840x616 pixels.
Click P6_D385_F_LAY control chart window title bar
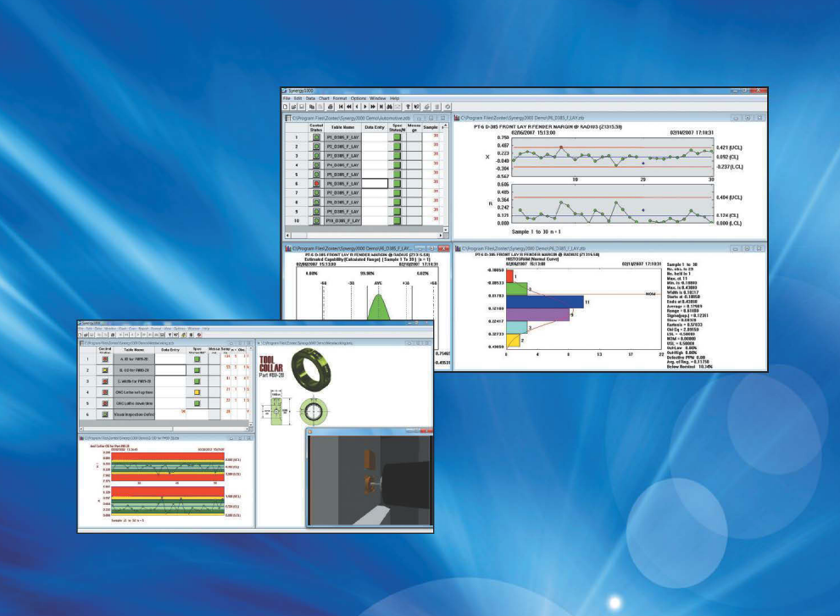coord(609,118)
